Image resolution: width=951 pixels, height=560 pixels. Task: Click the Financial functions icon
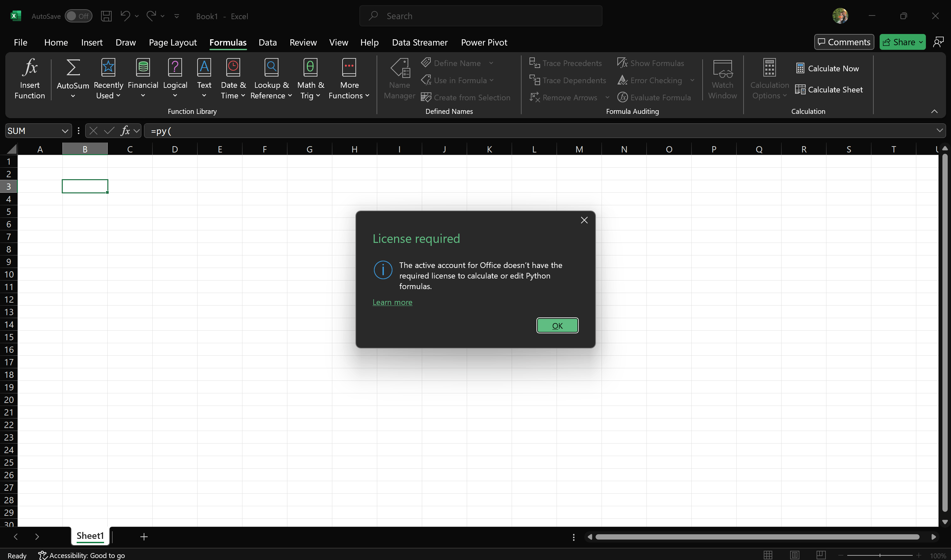pos(143,68)
